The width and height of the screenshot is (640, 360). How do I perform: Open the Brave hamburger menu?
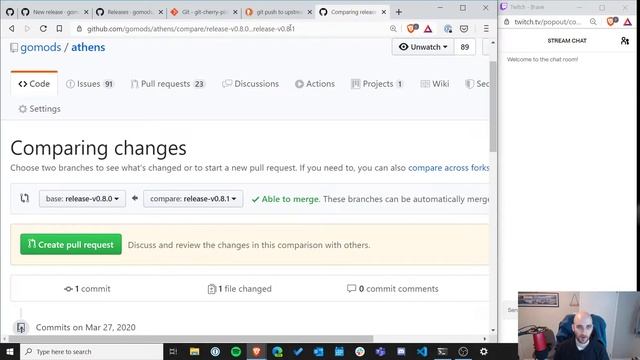pos(486,29)
